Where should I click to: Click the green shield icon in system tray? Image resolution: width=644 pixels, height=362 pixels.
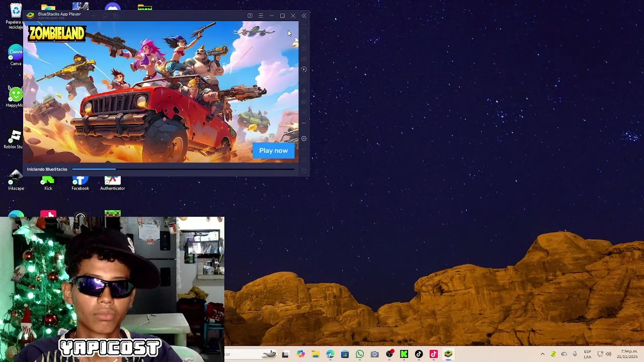pyautogui.click(x=553, y=354)
